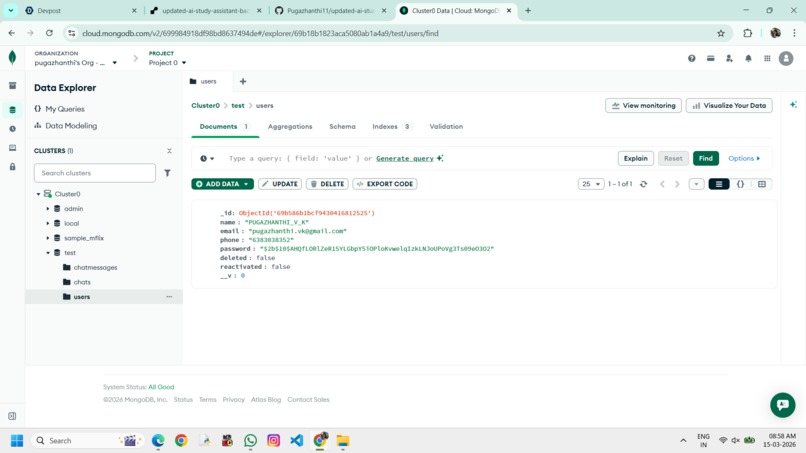Collapse the sidebar with bottom-left icon
The height and width of the screenshot is (453, 806).
12,416
